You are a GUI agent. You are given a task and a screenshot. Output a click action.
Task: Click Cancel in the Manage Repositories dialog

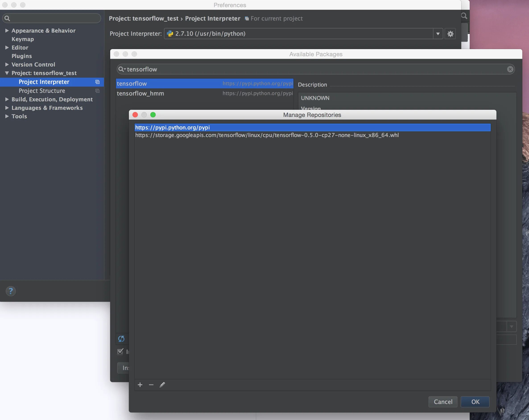443,402
